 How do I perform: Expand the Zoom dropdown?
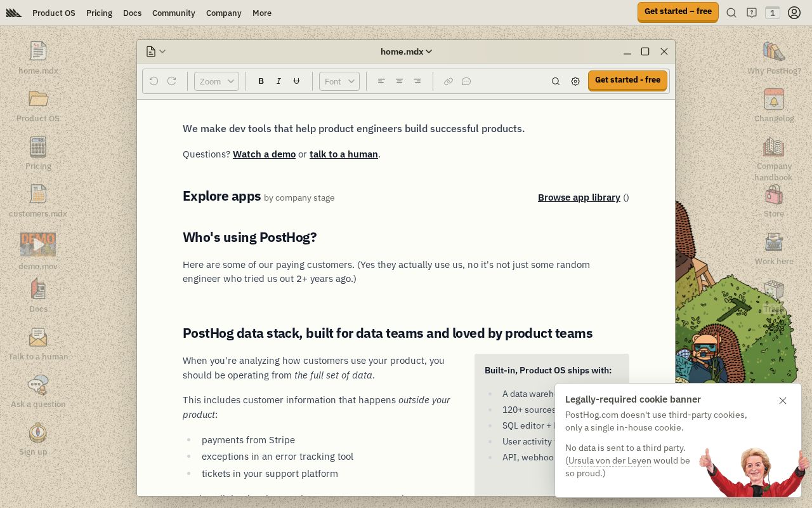click(216, 81)
